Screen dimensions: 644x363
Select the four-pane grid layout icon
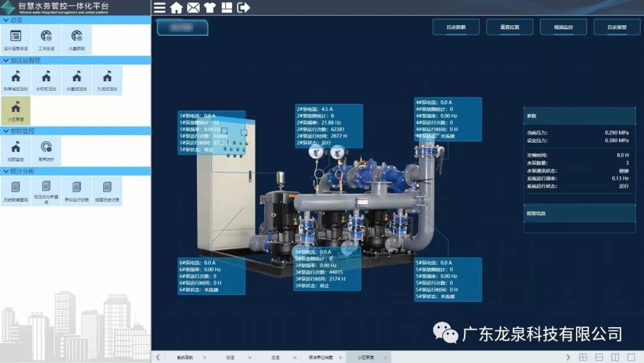(x=583, y=357)
